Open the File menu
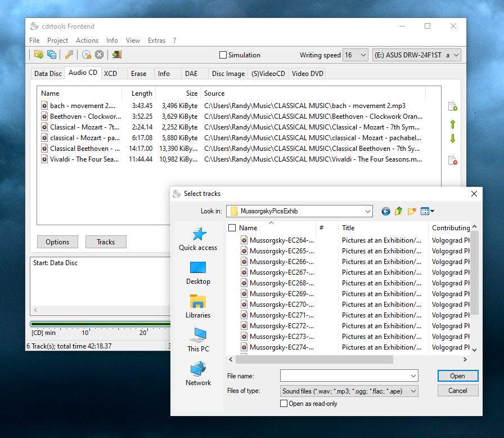The height and width of the screenshot is (438, 504). coord(34,40)
